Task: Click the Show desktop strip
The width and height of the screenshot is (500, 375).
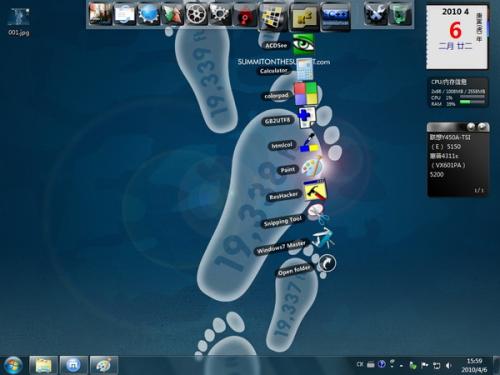Action: (496, 365)
